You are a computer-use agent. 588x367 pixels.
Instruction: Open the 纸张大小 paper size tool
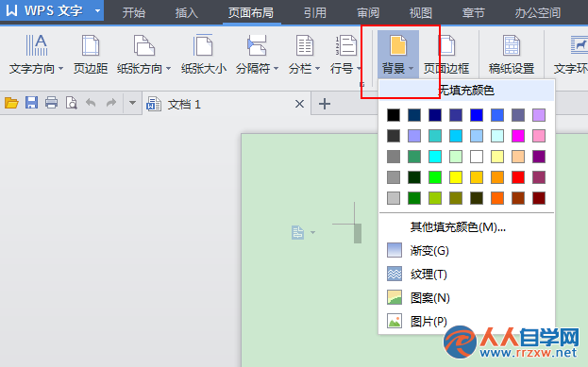(x=203, y=55)
